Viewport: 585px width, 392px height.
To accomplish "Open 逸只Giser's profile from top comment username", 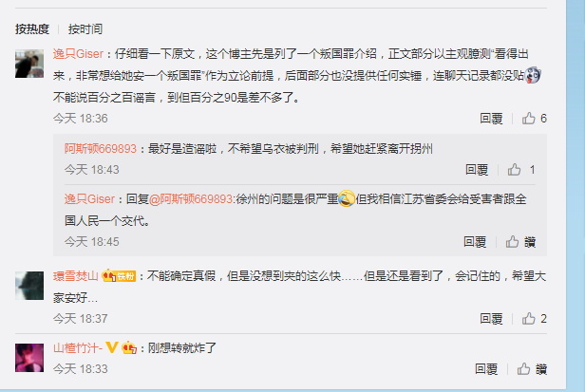I will [78, 54].
